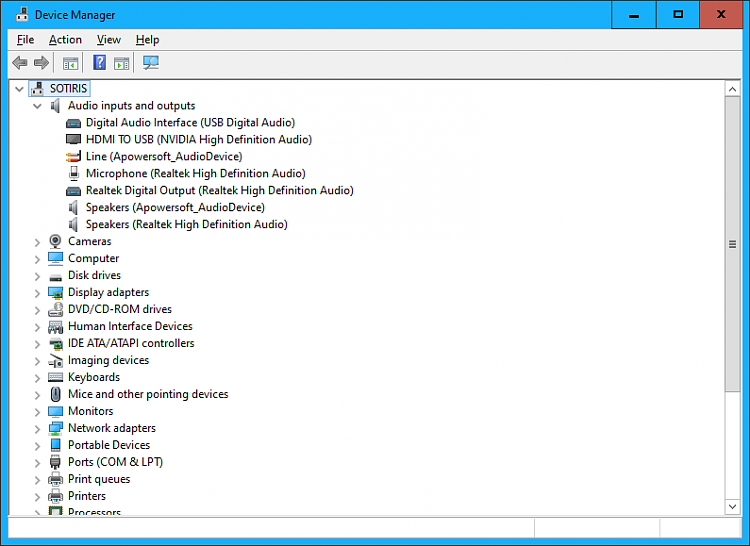Collapse Audio inputs and outputs category
This screenshot has height=546, width=750.
(37, 106)
